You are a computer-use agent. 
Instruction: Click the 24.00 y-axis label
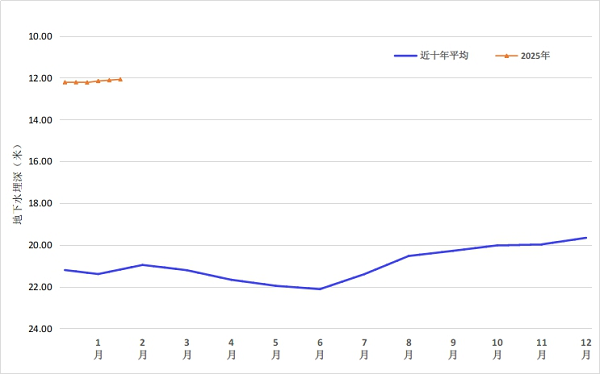[40, 329]
